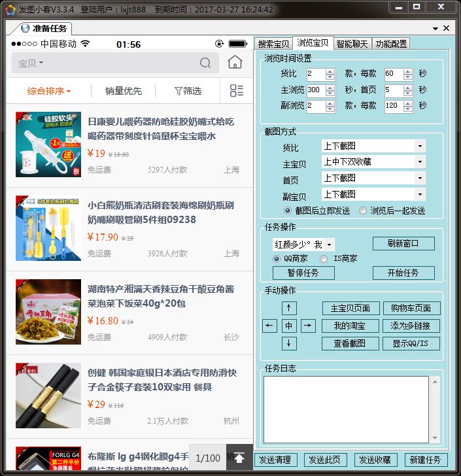This screenshot has width=461, height=476.
Task: Select 浏览后一起发送 radio option
Action: (x=363, y=211)
